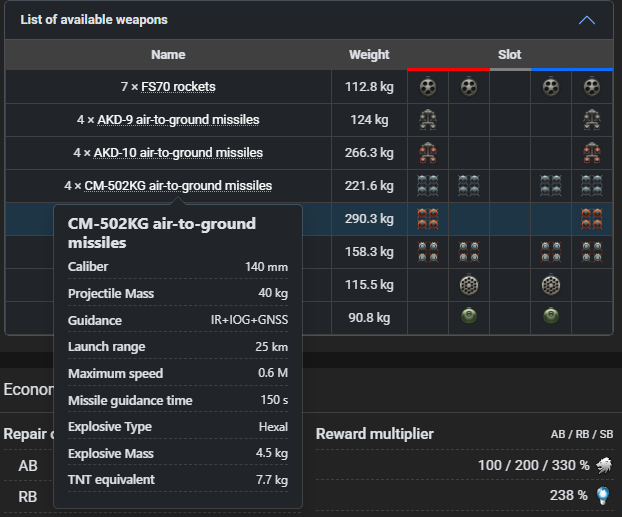Select AKD-9 missile icon in first slot
This screenshot has width=622, height=517.
pyautogui.click(x=428, y=120)
